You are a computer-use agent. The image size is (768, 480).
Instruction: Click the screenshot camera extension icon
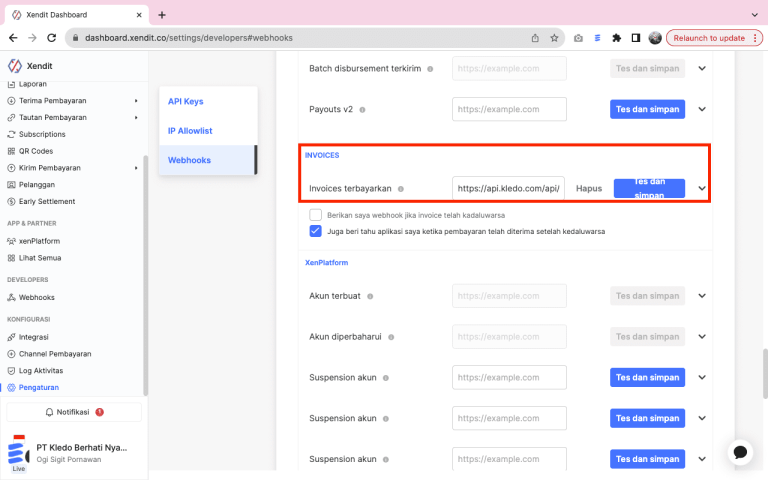coord(578,38)
